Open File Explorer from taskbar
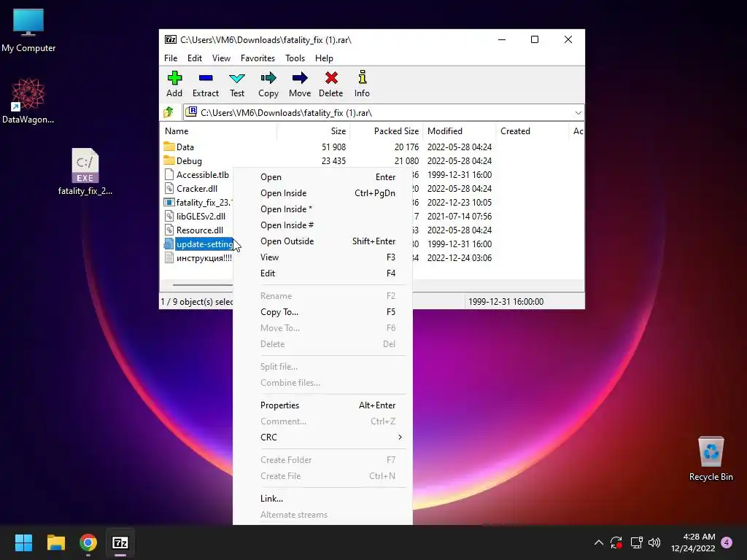Screen dimensions: 747x560 pos(55,542)
